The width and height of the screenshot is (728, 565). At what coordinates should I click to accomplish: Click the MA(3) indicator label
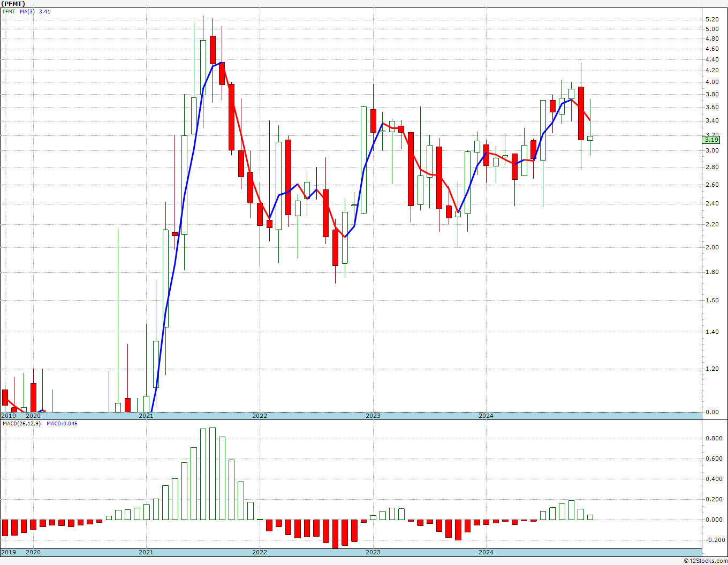(27, 11)
